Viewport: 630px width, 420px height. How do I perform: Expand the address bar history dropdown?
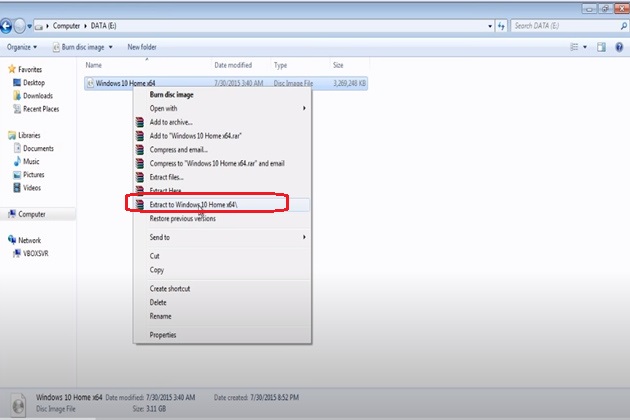490,26
